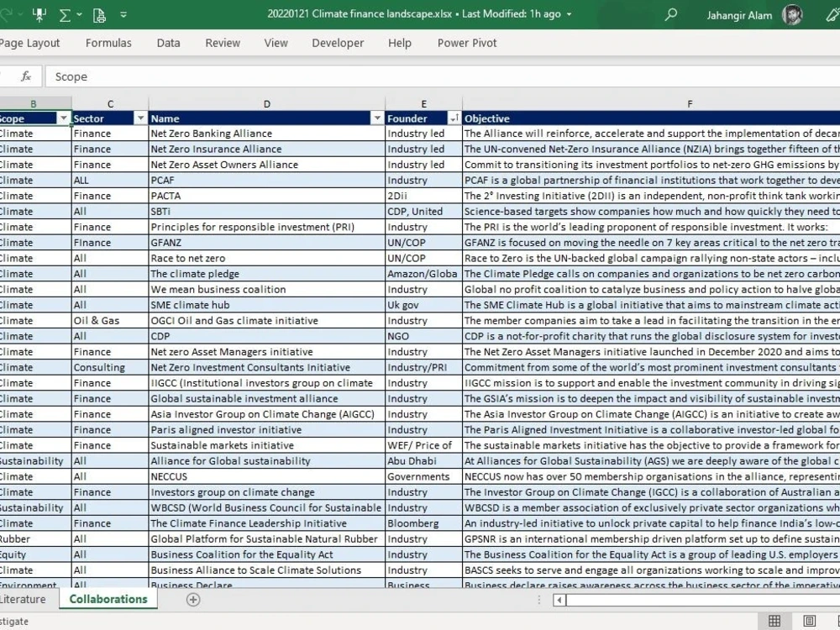
Task: Select Sector cell 'Oil & Gas'
Action: pos(110,320)
